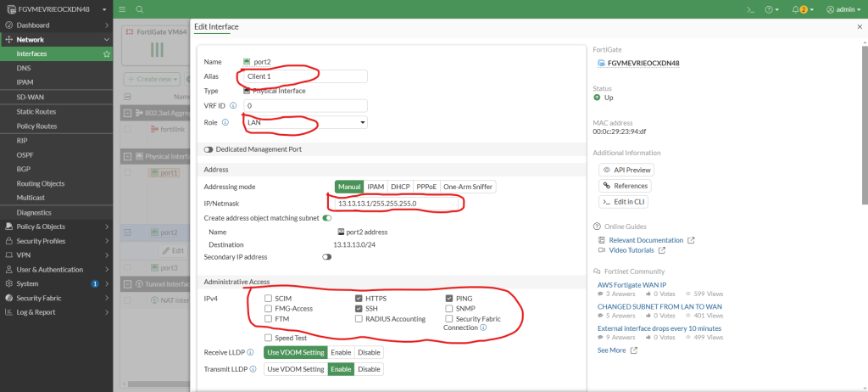Viewport: 868px width, 392px height.
Task: Click the search magnifier icon in top bar
Action: [139, 8]
